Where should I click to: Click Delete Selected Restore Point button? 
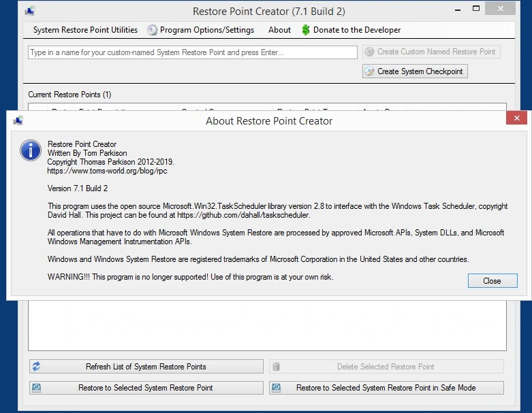coord(386,367)
